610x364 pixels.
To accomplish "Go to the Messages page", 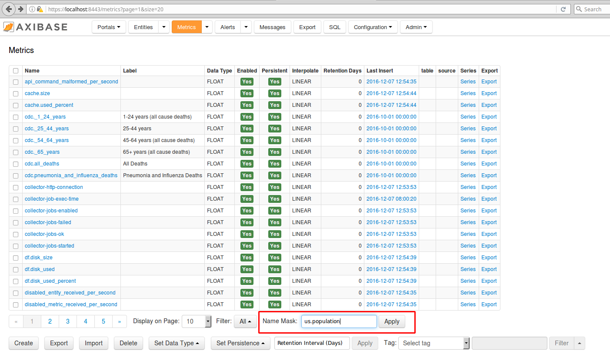I will [x=272, y=27].
